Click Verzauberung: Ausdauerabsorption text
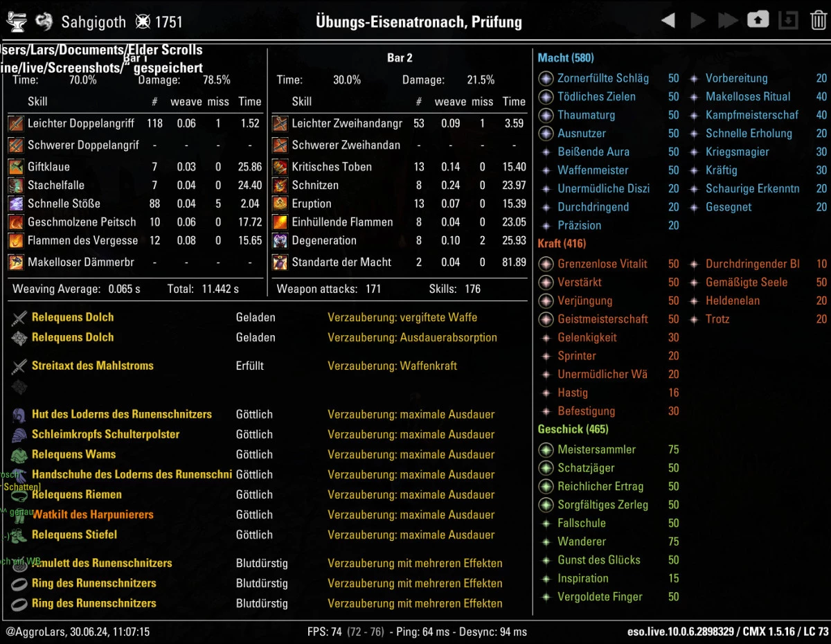The height and width of the screenshot is (644, 831). click(x=413, y=337)
